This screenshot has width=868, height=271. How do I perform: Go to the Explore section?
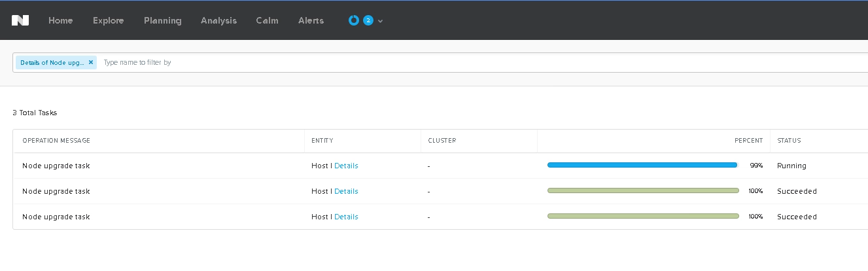point(109,20)
